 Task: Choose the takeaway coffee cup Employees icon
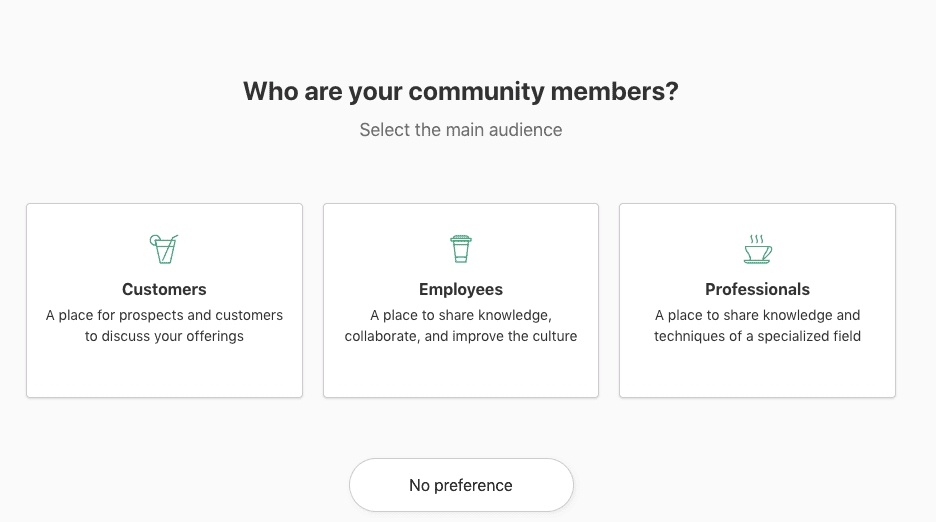click(x=460, y=249)
